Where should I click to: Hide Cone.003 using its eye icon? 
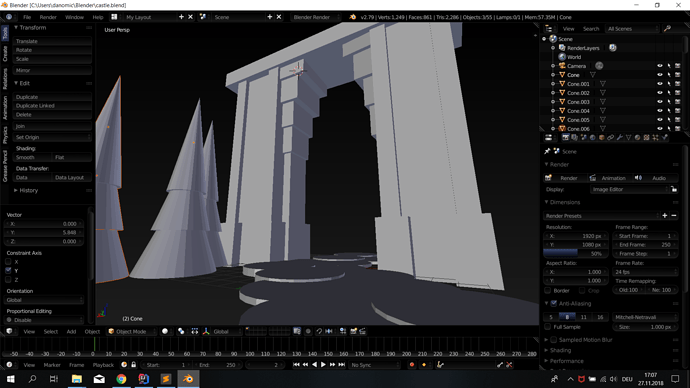[660, 102]
